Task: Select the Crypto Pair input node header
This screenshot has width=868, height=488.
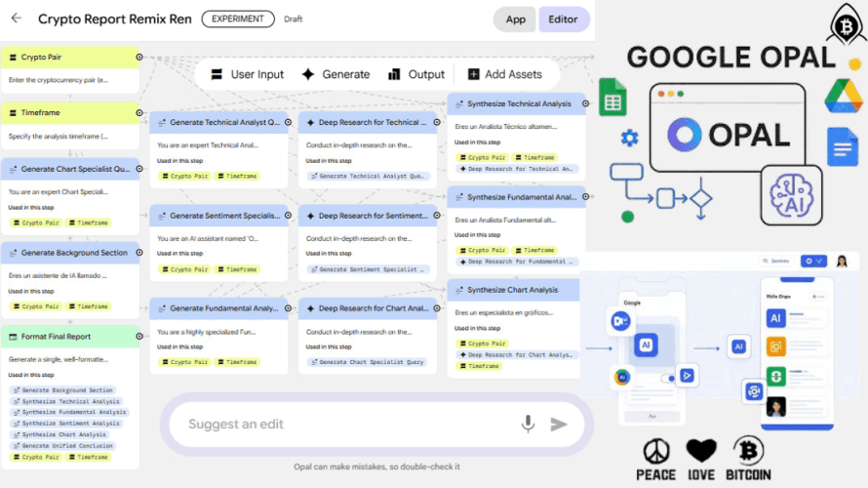Action: click(x=70, y=57)
